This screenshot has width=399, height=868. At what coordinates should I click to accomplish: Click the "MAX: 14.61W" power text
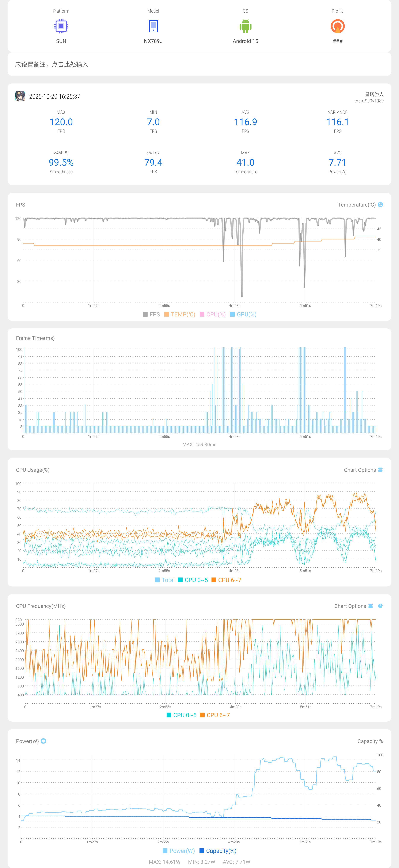coord(164,862)
